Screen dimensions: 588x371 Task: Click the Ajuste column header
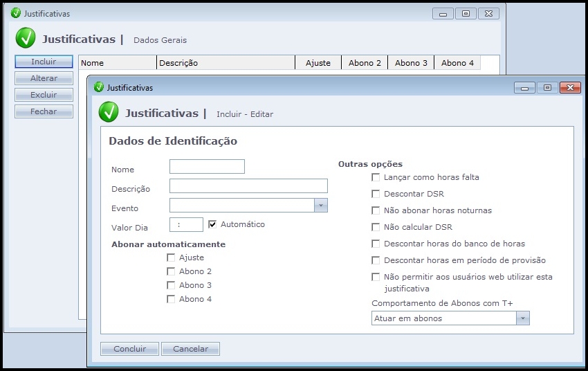(318, 63)
